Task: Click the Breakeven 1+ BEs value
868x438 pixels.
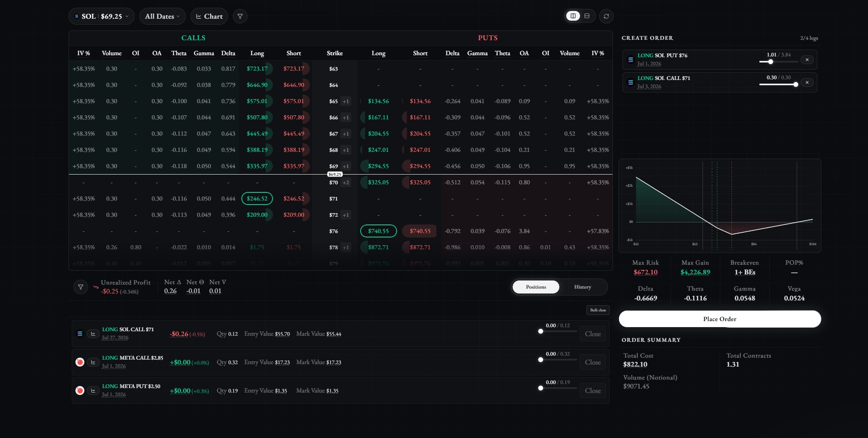Action: coord(745,272)
